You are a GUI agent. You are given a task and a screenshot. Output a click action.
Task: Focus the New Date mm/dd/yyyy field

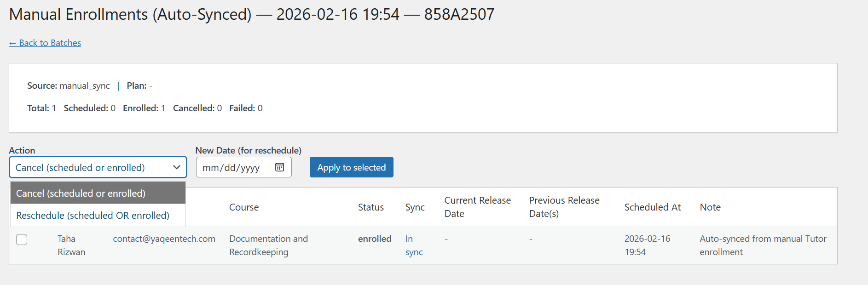pos(231,167)
